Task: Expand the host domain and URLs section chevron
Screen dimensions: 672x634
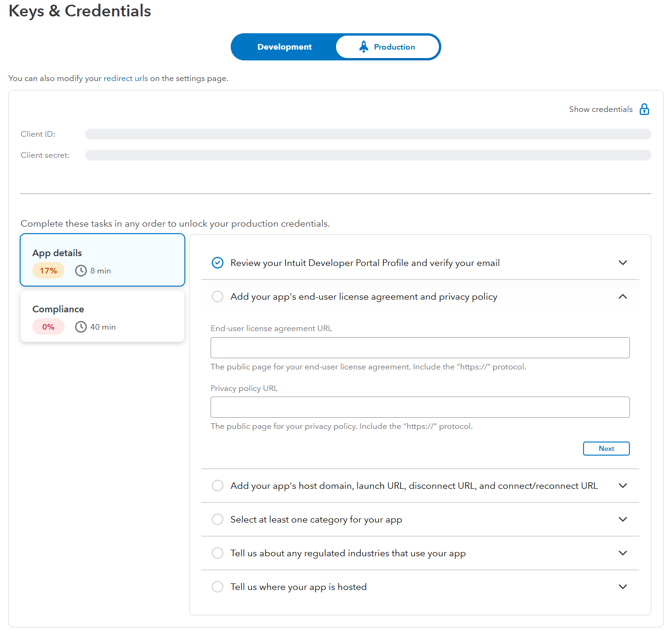Action: [622, 486]
